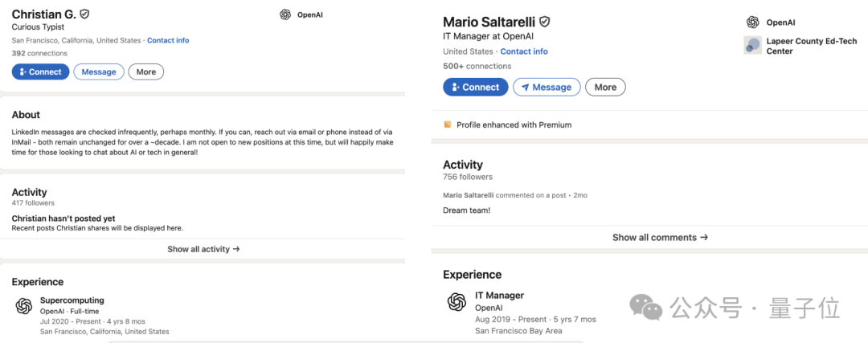Click the Premium badge icon
This screenshot has height=343, width=868.
[448, 125]
